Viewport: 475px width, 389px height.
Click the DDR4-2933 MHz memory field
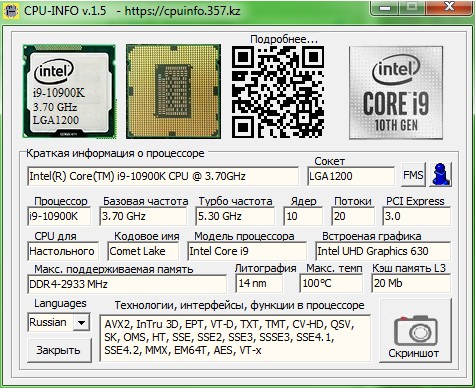click(x=127, y=284)
